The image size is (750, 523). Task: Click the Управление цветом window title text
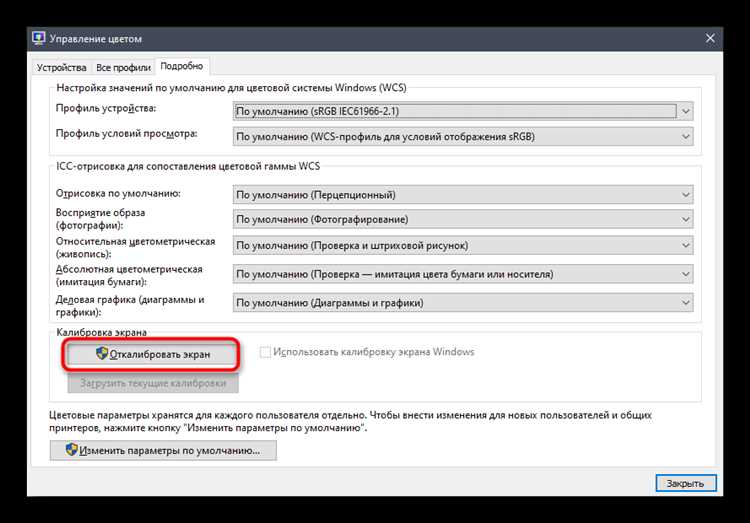click(x=96, y=39)
